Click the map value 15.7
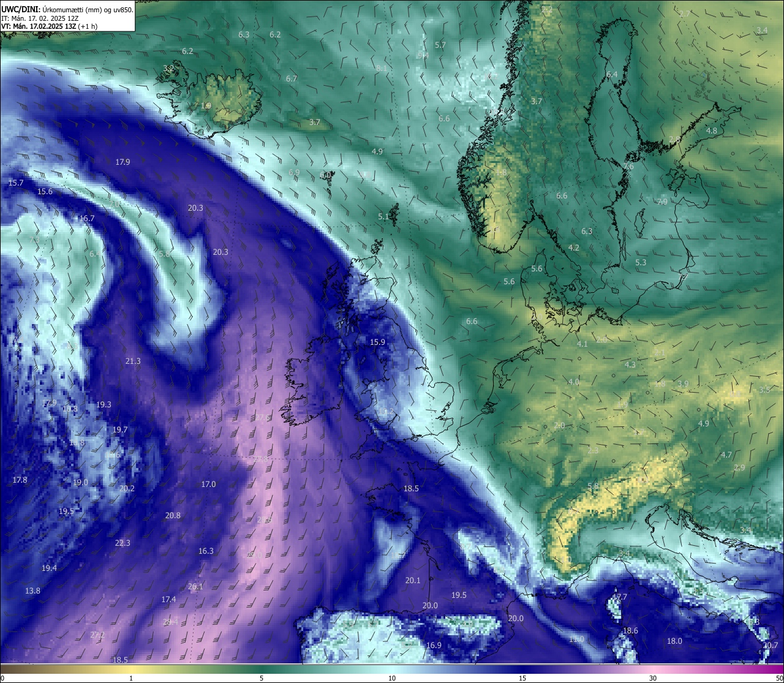Viewport: 784px width, 683px height. (x=16, y=183)
